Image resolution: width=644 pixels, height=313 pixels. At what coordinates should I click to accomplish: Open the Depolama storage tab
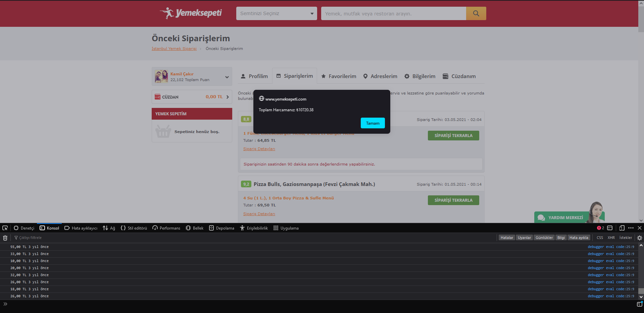coord(221,228)
